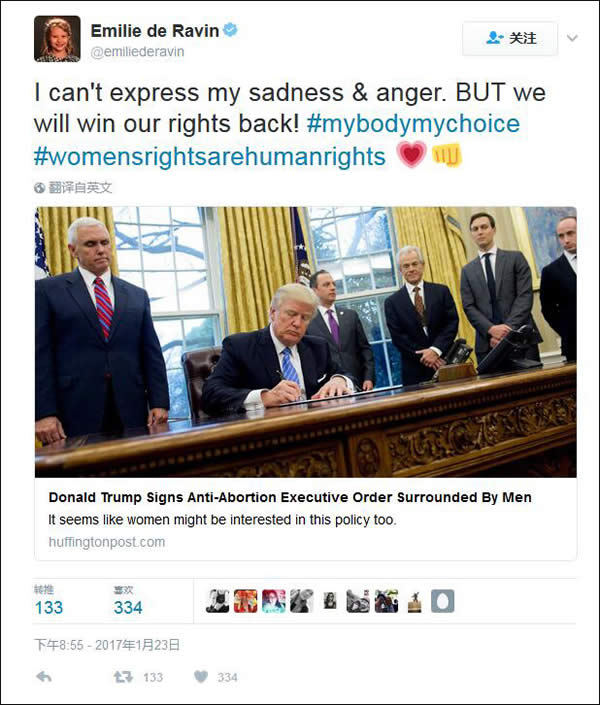The width and height of the screenshot is (600, 705).
Task: Open first liker's avatar in row
Action: tap(218, 601)
